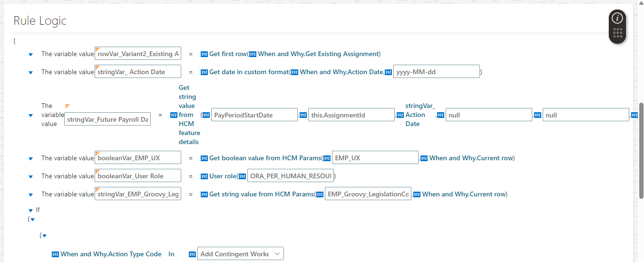This screenshot has width=644, height=262.
Task: Click the vertical scrollbar thumb on the right edge
Action: pyautogui.click(x=641, y=150)
